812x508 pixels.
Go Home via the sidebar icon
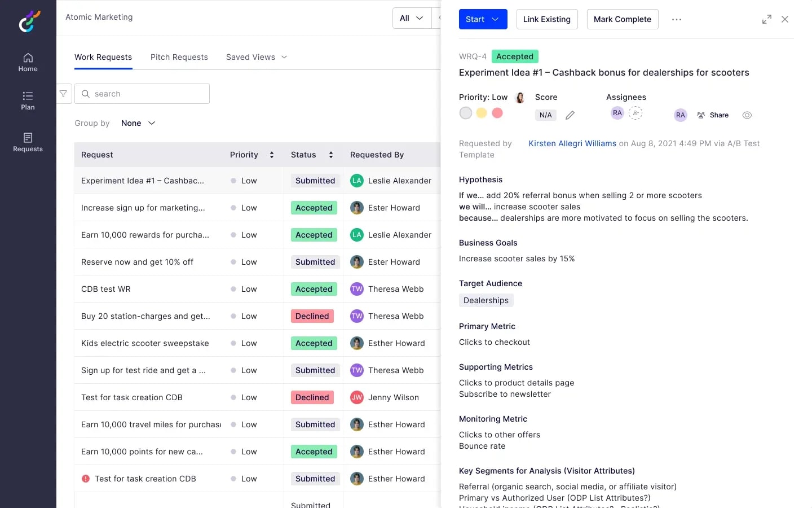point(28,62)
